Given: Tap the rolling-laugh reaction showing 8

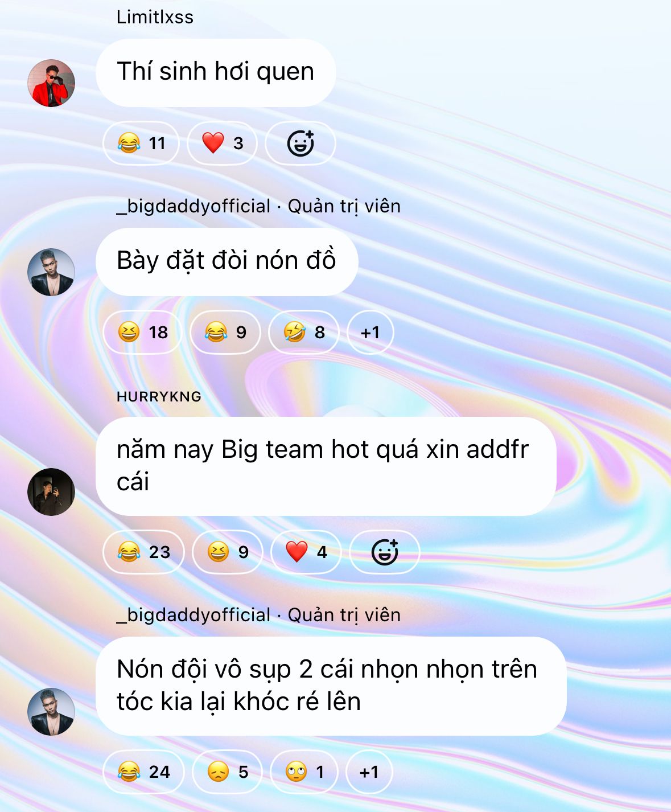Looking at the screenshot, I should (x=304, y=333).
